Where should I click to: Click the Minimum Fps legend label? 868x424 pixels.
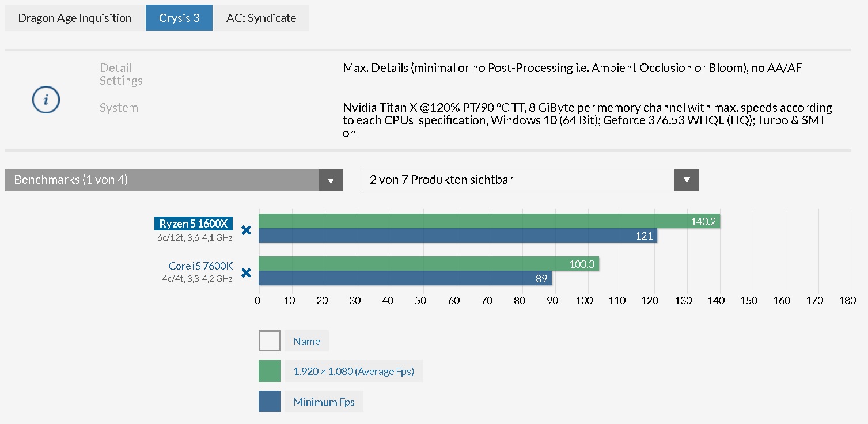pos(324,402)
